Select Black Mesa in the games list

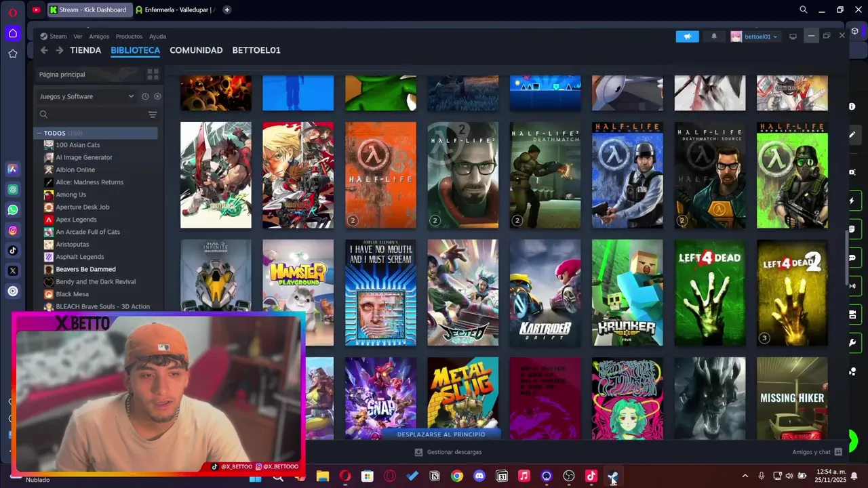72,294
